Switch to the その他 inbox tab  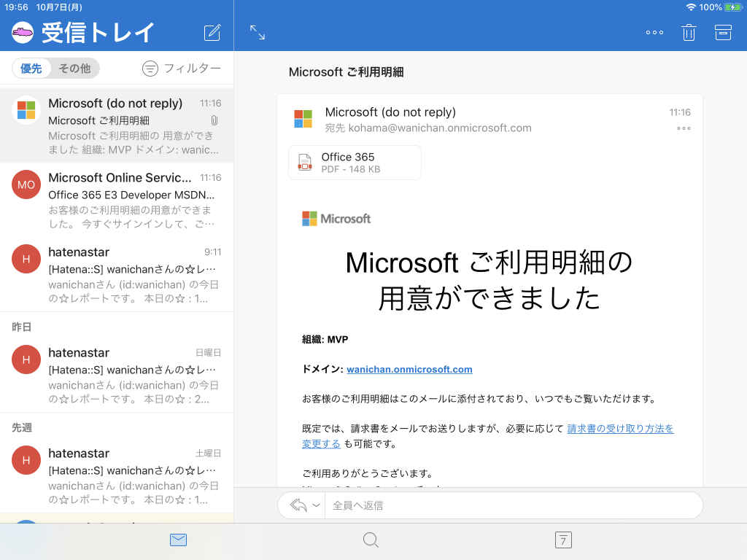pos(74,69)
